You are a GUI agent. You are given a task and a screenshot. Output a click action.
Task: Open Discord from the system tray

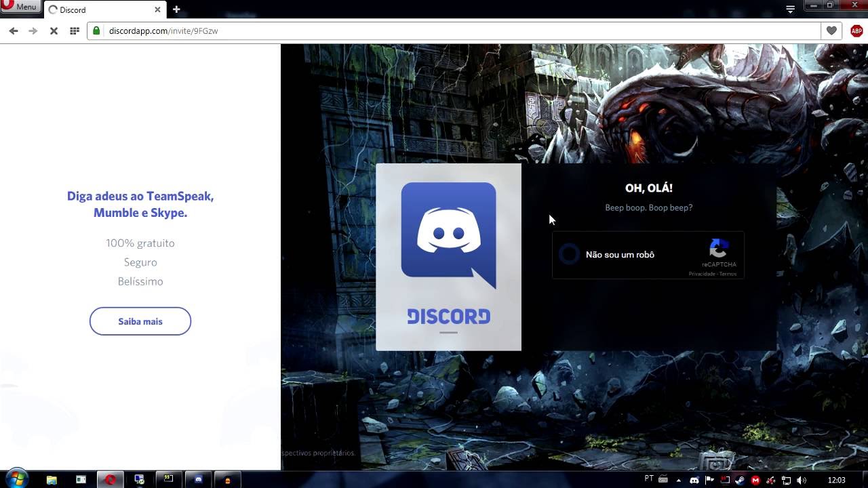[694, 481]
